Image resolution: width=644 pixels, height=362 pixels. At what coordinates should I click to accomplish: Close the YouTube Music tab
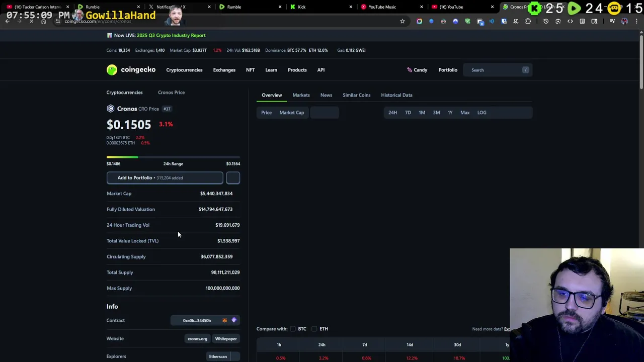point(422,7)
